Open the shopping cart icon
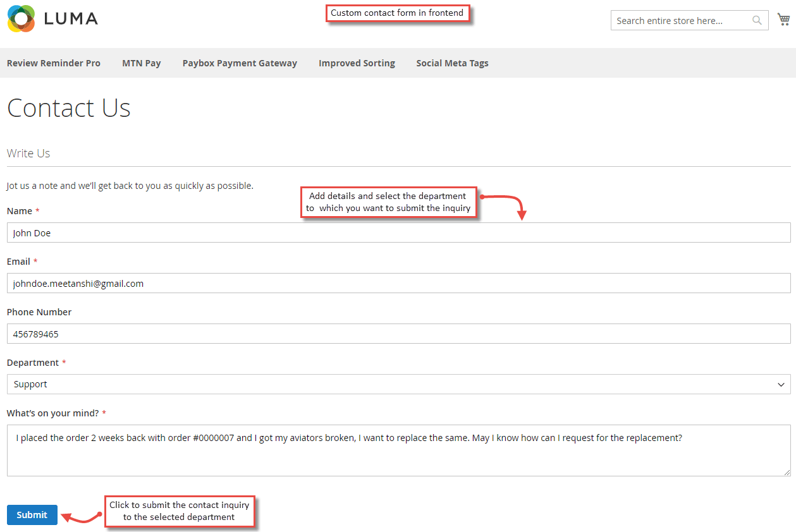 (x=784, y=18)
